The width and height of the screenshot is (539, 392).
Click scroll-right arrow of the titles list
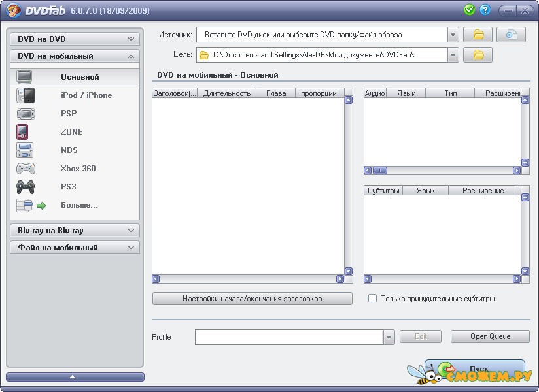pos(340,279)
